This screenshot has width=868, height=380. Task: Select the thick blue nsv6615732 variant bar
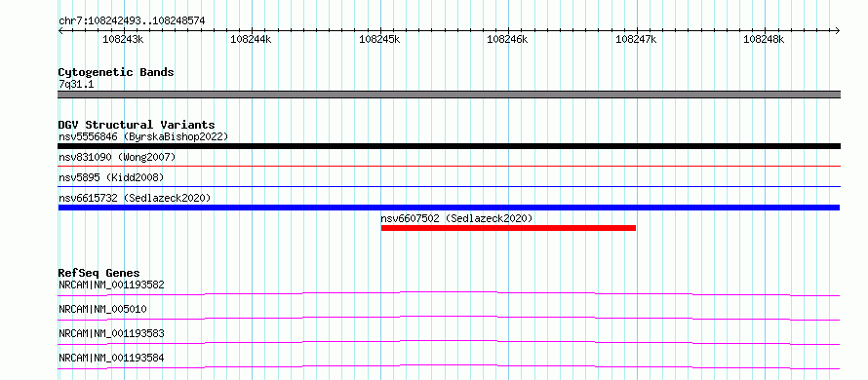449,208
